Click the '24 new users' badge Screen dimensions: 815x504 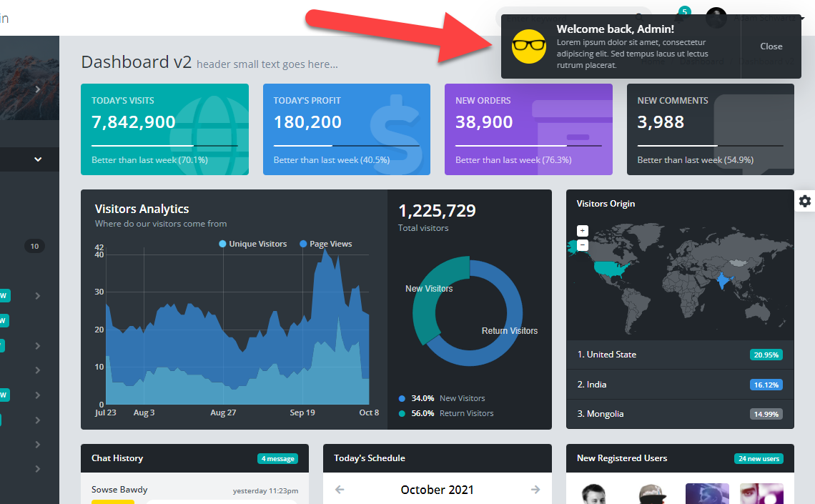click(759, 459)
